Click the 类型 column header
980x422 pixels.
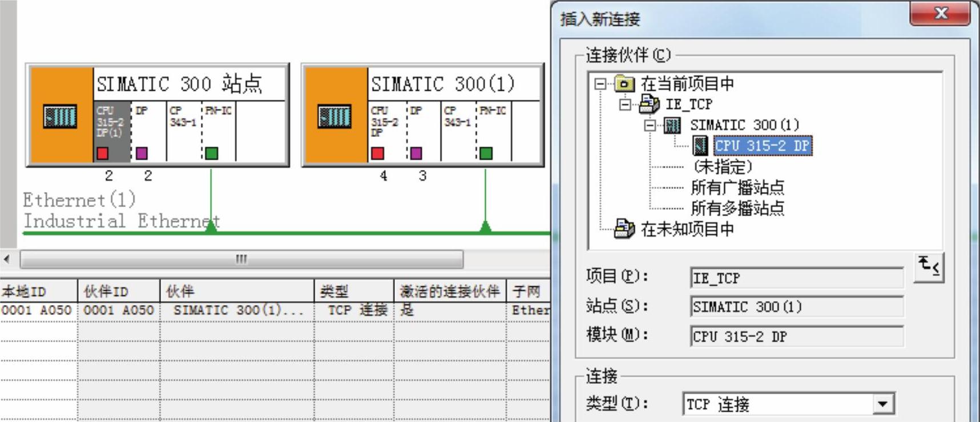[354, 291]
